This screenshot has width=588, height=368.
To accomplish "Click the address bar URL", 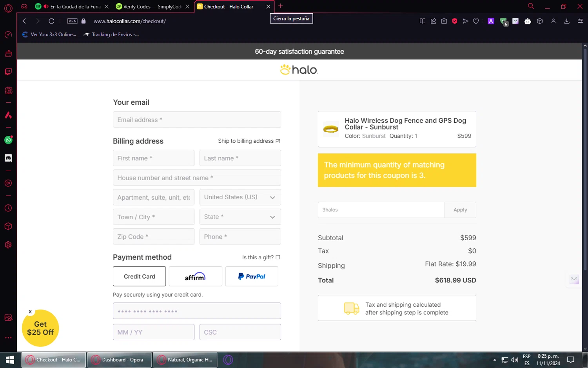I will click(x=130, y=21).
